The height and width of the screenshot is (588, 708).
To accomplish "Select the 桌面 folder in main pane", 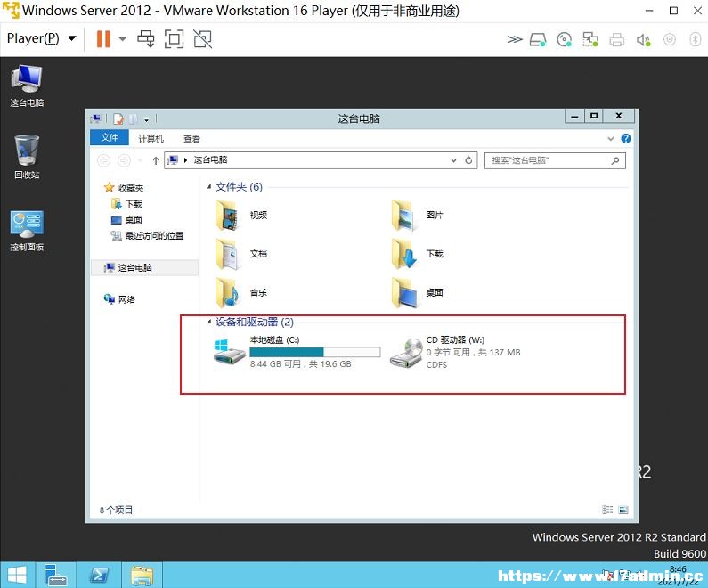I will pyautogui.click(x=418, y=293).
